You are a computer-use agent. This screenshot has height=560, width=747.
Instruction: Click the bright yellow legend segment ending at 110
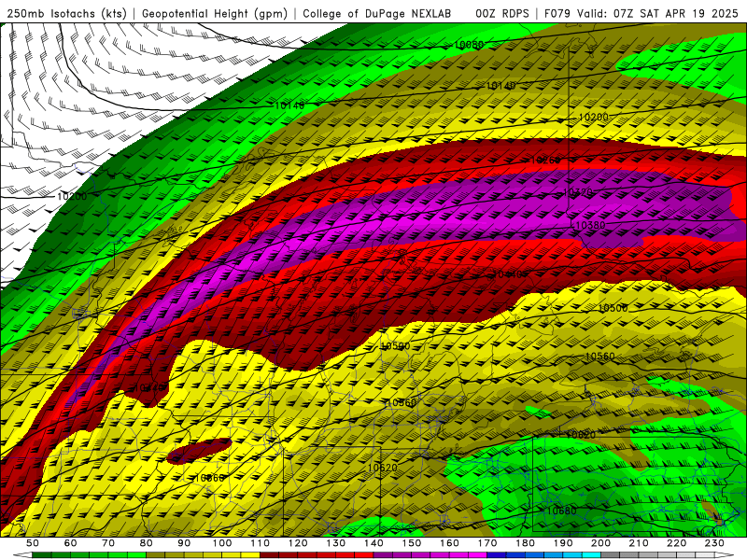(x=250, y=555)
